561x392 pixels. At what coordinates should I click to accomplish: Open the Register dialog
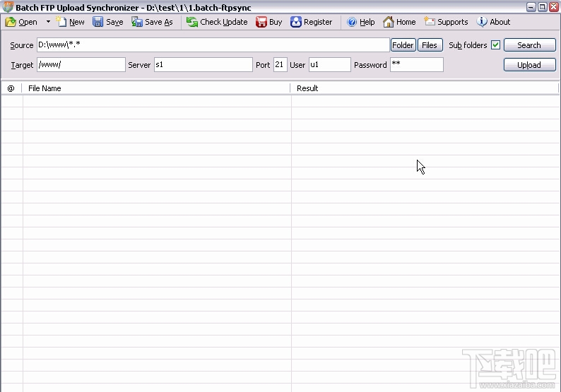(x=312, y=22)
